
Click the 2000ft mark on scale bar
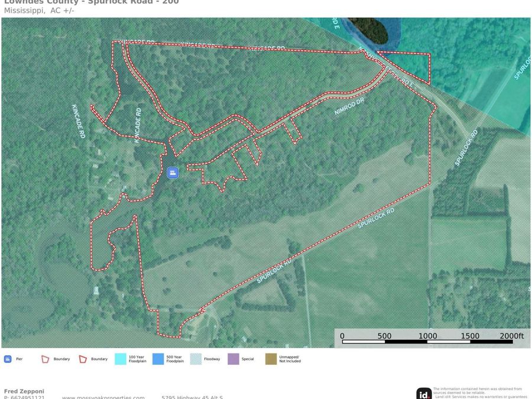[x=511, y=336]
